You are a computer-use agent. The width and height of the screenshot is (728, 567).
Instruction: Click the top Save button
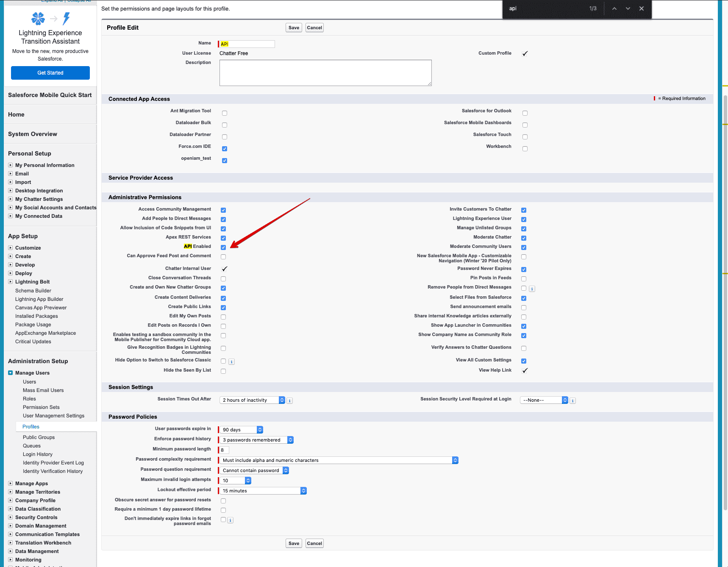(x=294, y=28)
